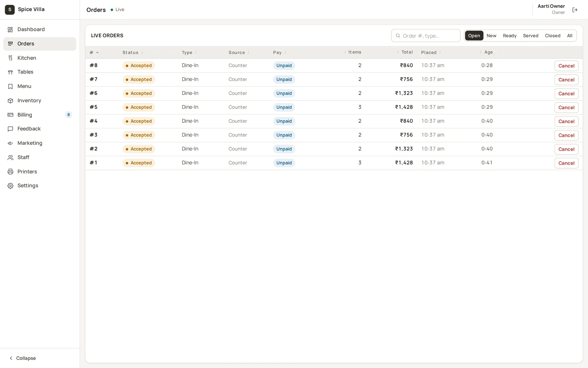Click the LIVE ORDERS heading

point(107,35)
